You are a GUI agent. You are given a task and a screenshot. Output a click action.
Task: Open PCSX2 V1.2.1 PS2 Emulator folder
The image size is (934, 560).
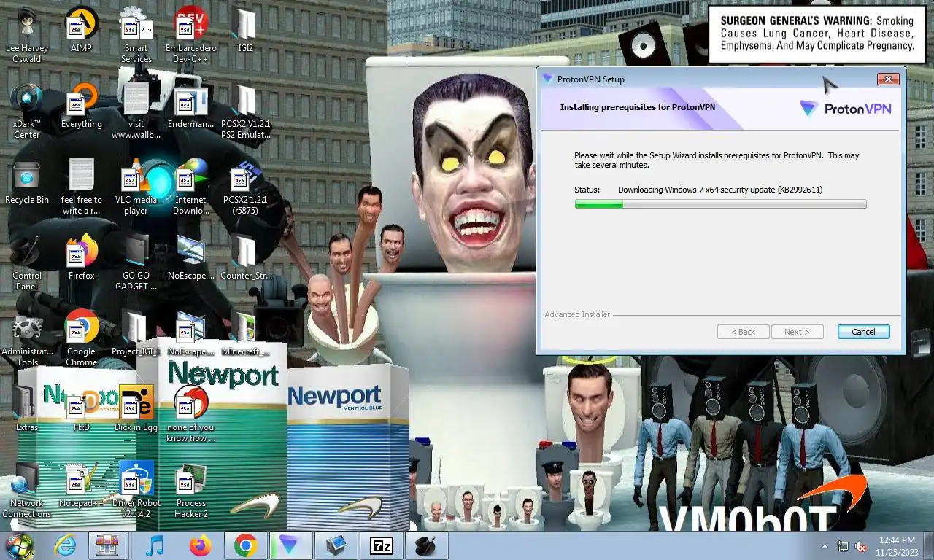pos(245,111)
